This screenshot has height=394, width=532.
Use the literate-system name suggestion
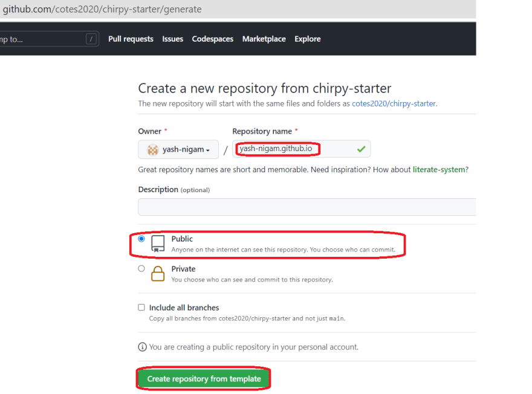(439, 170)
